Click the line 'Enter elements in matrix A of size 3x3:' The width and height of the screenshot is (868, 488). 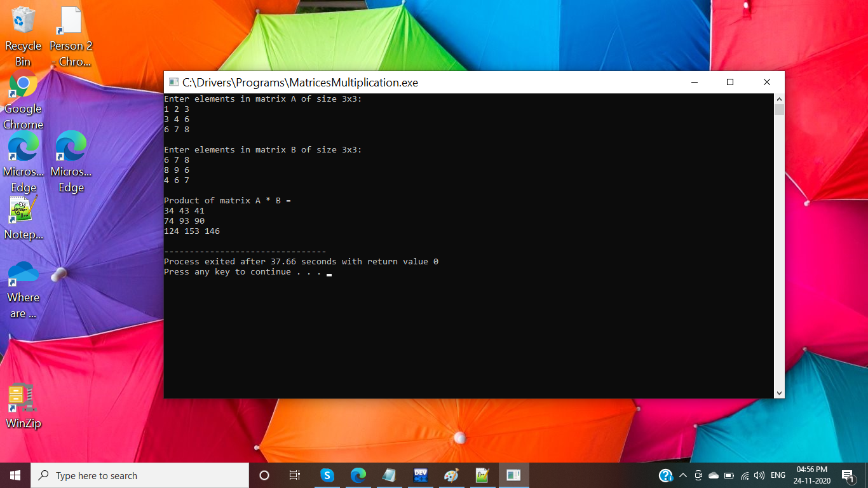pos(263,99)
